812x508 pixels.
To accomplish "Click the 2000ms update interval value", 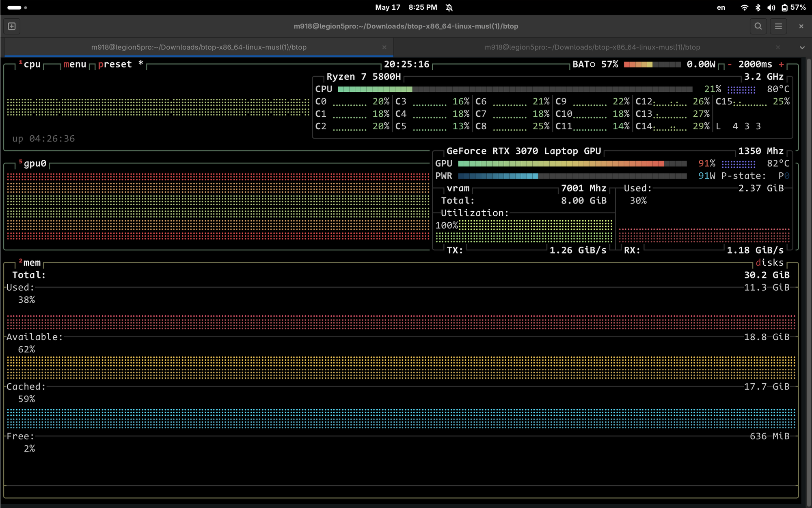I will (x=755, y=64).
